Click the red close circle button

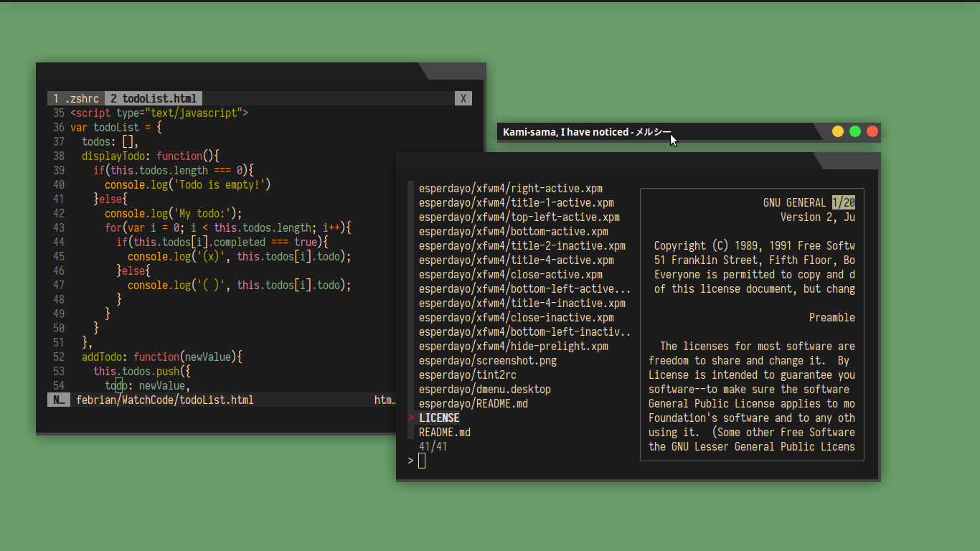(x=872, y=131)
